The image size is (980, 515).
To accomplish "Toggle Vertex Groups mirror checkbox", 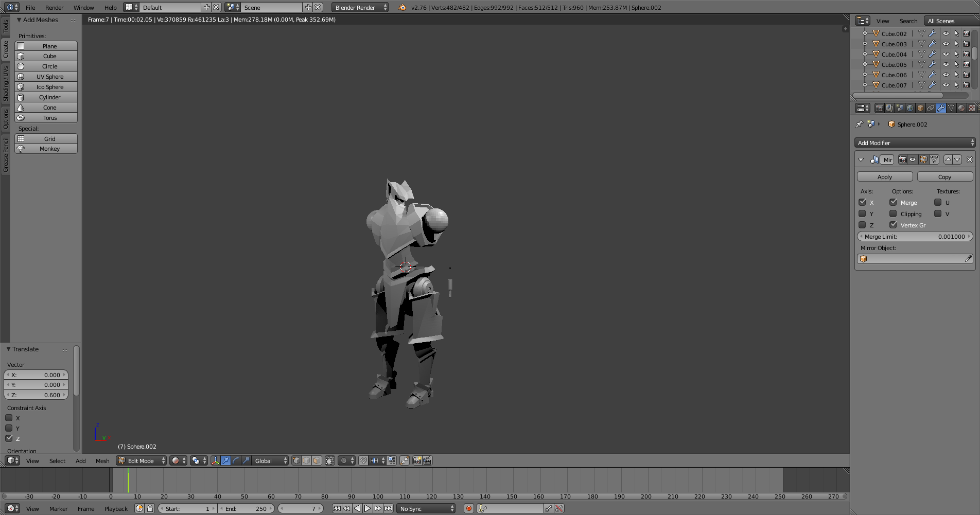I will (x=893, y=225).
